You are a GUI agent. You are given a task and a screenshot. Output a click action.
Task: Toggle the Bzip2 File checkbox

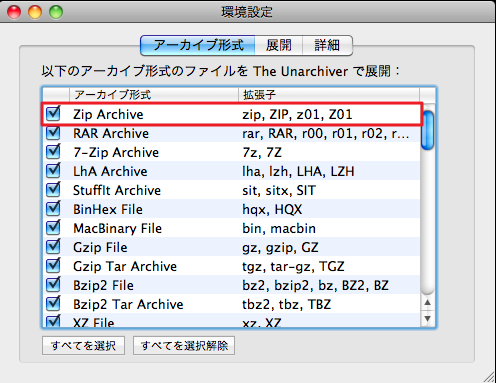[x=53, y=285]
